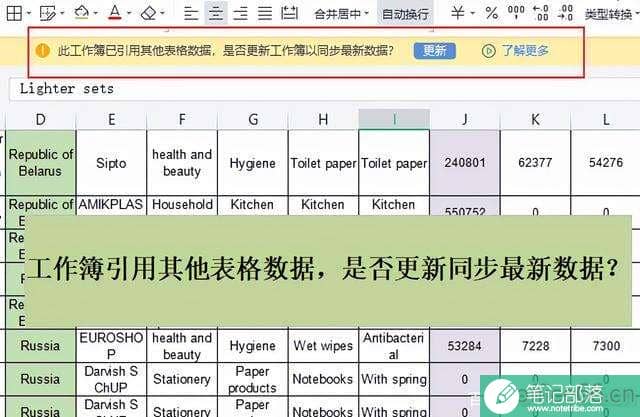Select the cell with value 62377

point(536,163)
